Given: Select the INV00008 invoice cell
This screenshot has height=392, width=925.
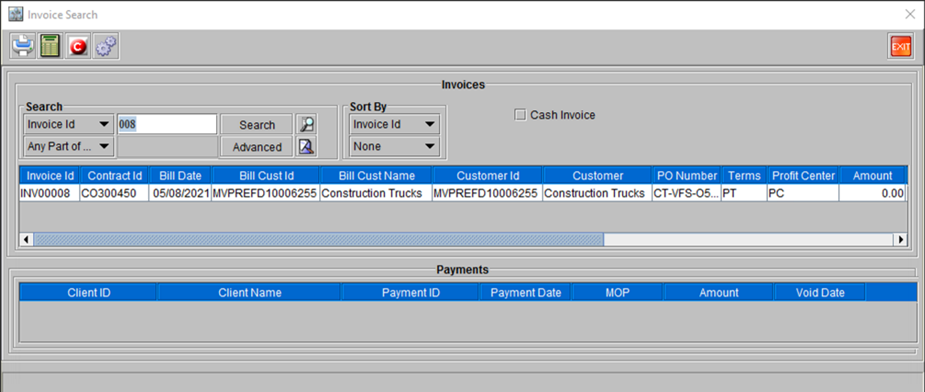Looking at the screenshot, I should [50, 193].
